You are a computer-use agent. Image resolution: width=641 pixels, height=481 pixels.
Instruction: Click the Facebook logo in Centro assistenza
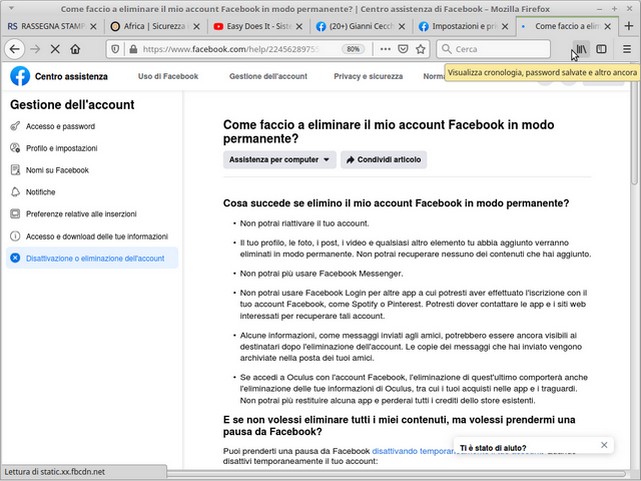pos(20,76)
